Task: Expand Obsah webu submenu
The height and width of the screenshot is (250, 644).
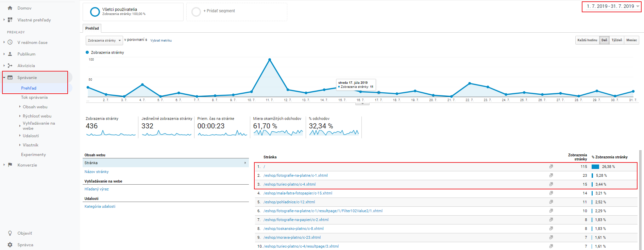Action: pyautogui.click(x=20, y=107)
